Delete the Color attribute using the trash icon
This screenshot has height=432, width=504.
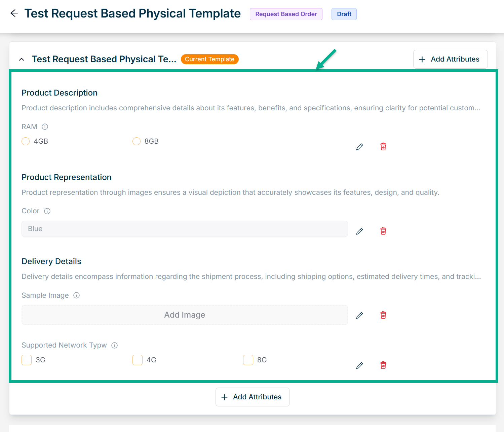click(383, 231)
